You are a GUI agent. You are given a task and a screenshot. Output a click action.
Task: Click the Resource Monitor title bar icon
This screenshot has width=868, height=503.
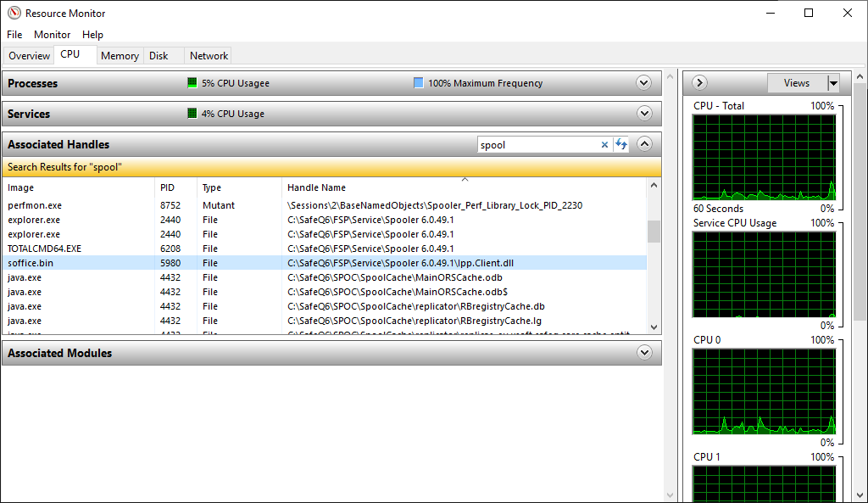coord(14,13)
